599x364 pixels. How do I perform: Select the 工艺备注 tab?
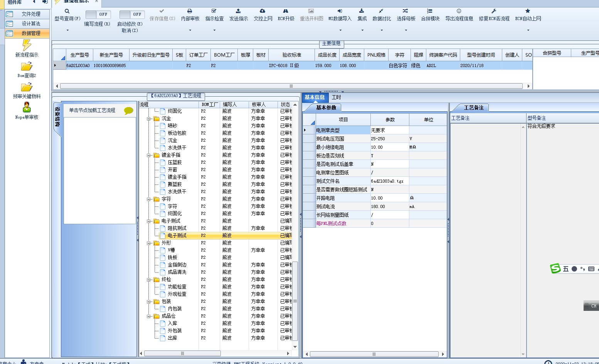point(473,108)
